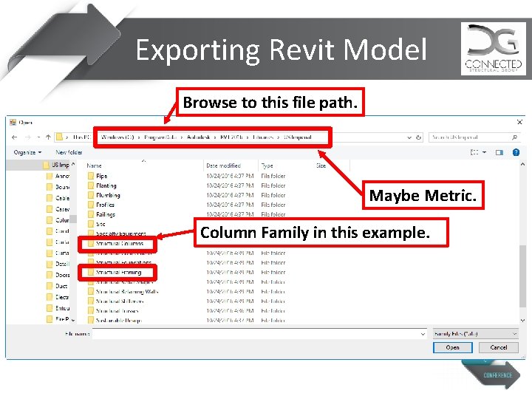Select Entou folder in navigation tree
Image resolution: width=532 pixels, height=399 pixels.
click(62, 308)
